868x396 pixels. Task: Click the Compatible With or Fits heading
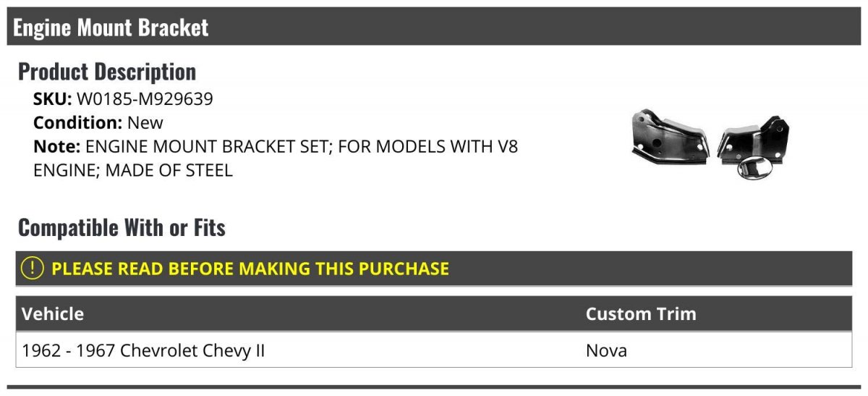coord(122,228)
